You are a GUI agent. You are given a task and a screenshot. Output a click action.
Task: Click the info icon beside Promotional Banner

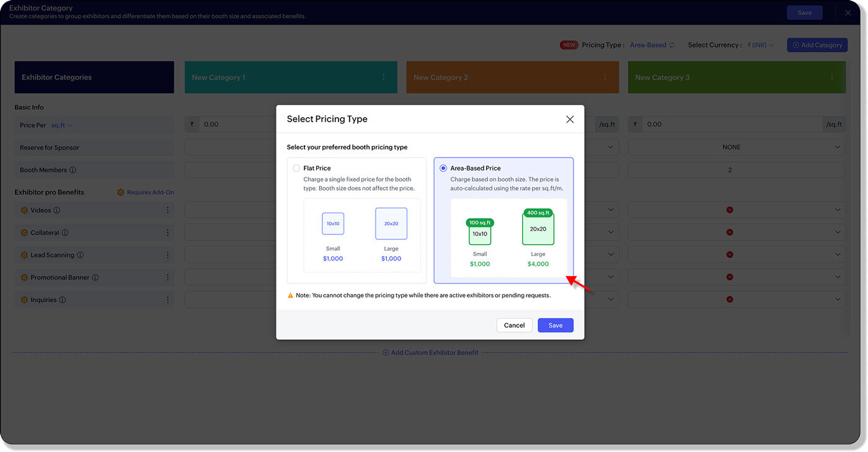pos(95,277)
